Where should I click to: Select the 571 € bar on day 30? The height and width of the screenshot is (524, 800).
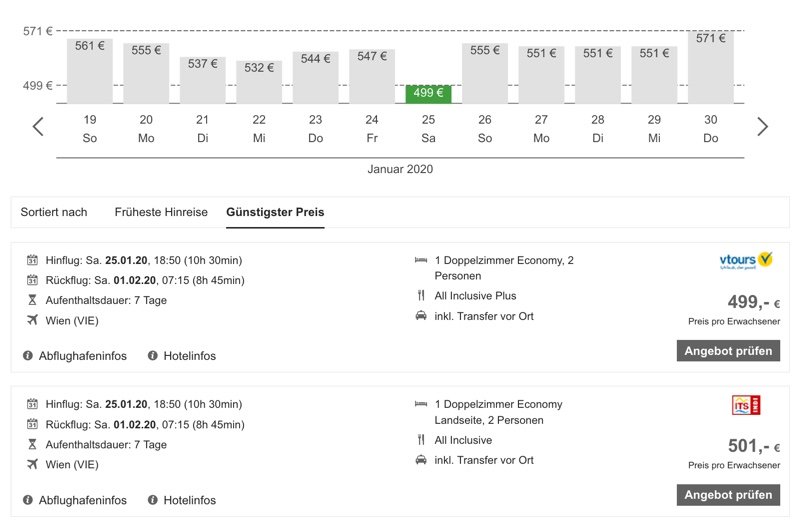[711, 67]
